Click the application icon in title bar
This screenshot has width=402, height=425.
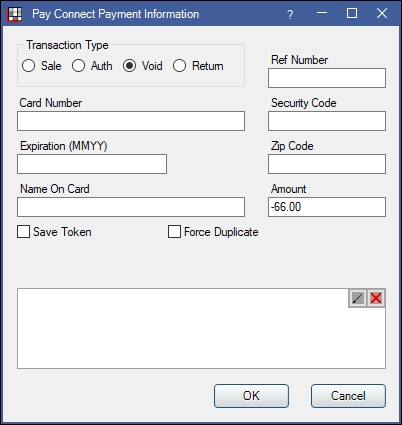tap(14, 14)
